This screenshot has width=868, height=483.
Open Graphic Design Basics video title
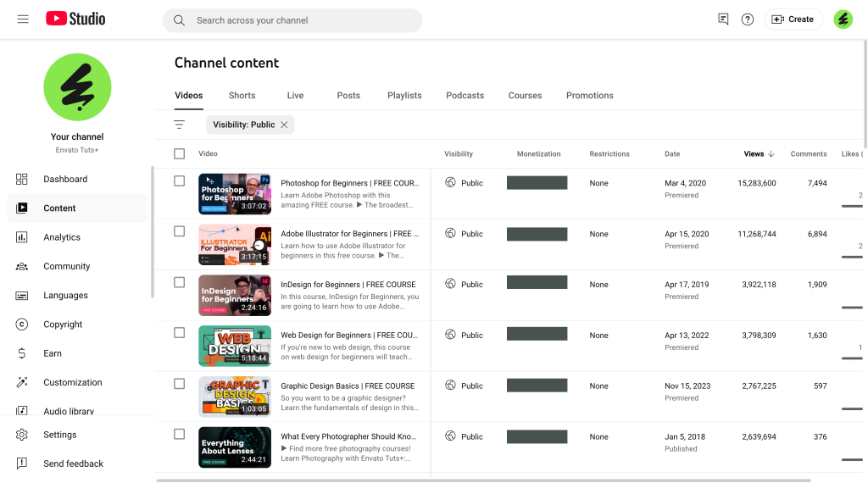pos(348,386)
